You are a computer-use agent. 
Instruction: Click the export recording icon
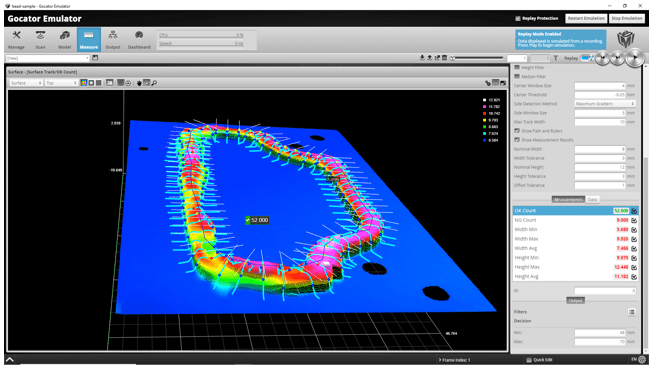pos(437,58)
